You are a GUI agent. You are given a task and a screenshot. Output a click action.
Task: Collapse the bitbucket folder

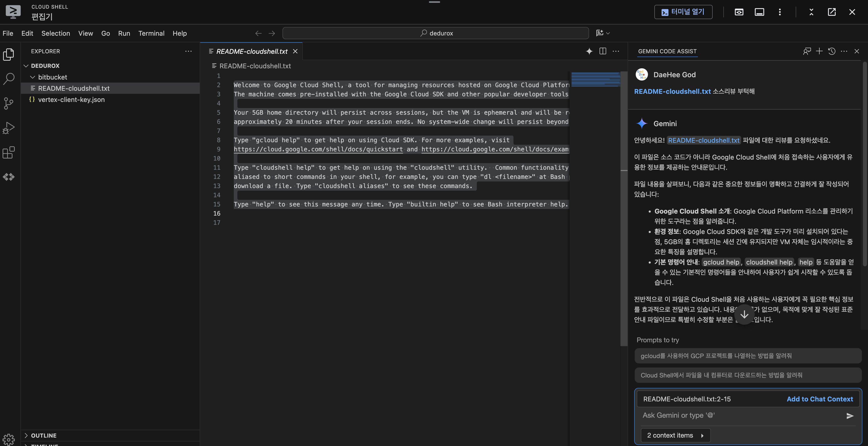33,77
